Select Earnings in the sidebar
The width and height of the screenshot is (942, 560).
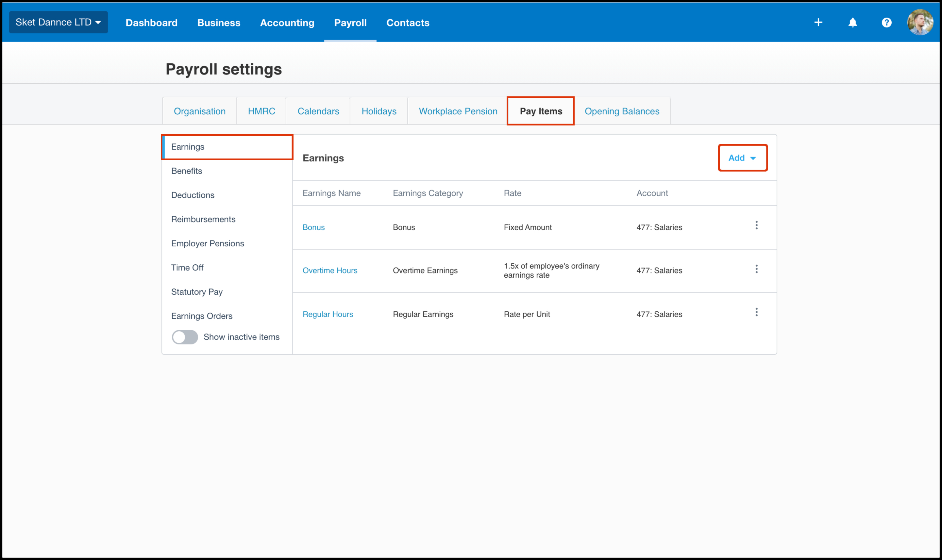(x=227, y=147)
